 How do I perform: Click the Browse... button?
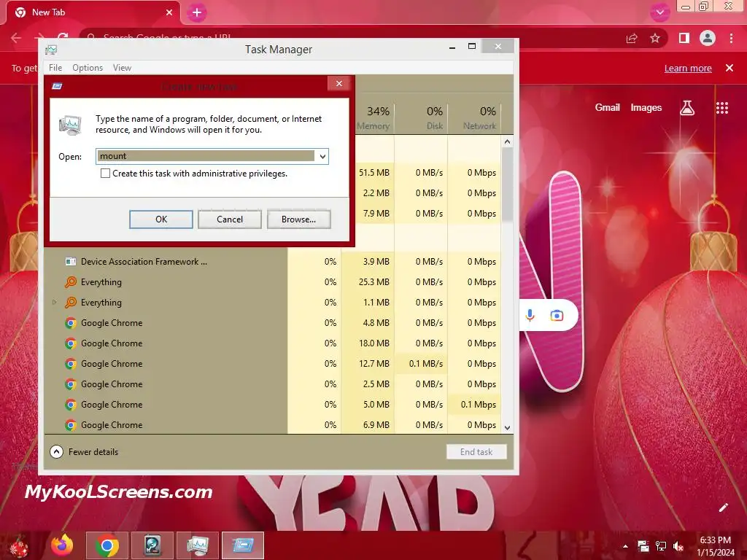coord(298,219)
